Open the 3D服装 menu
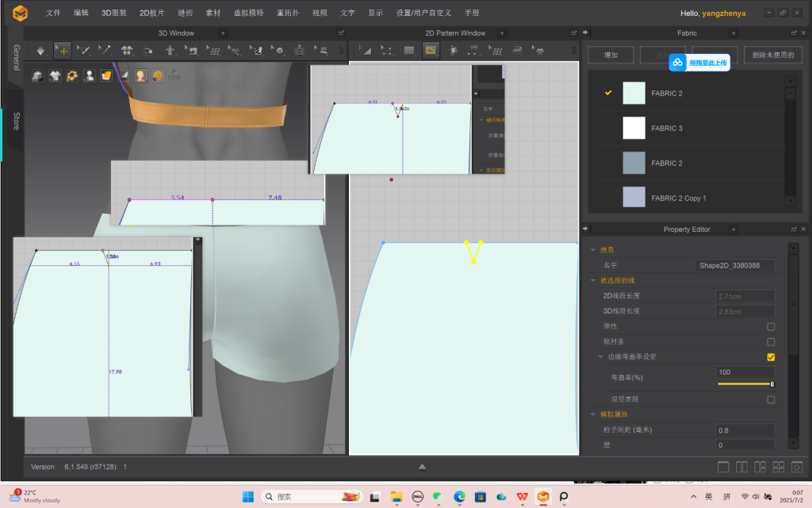 [113, 13]
